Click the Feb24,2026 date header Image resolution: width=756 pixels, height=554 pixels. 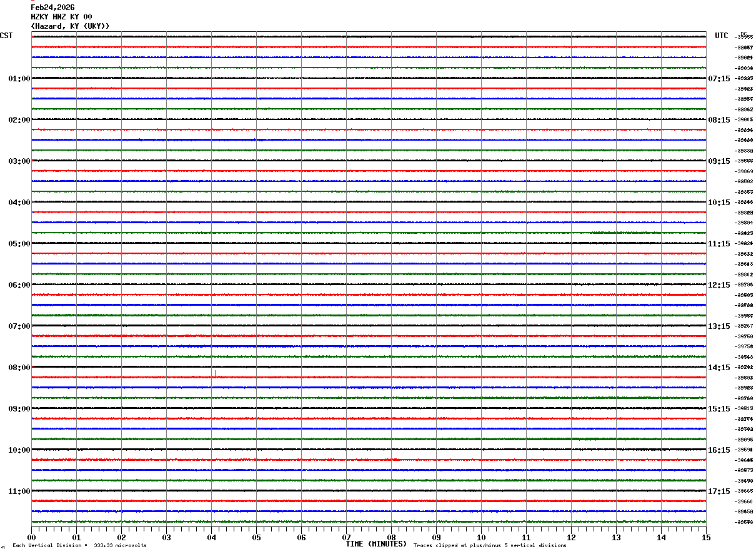pos(52,8)
